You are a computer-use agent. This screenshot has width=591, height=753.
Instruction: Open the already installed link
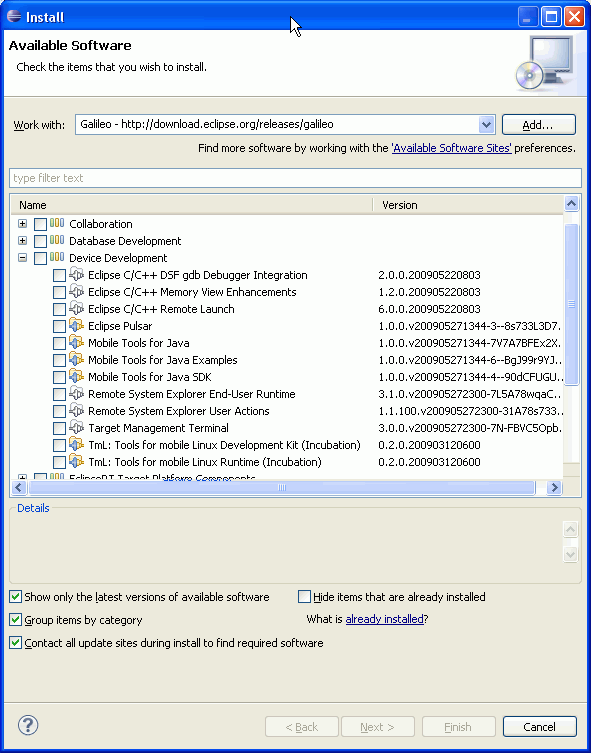385,619
